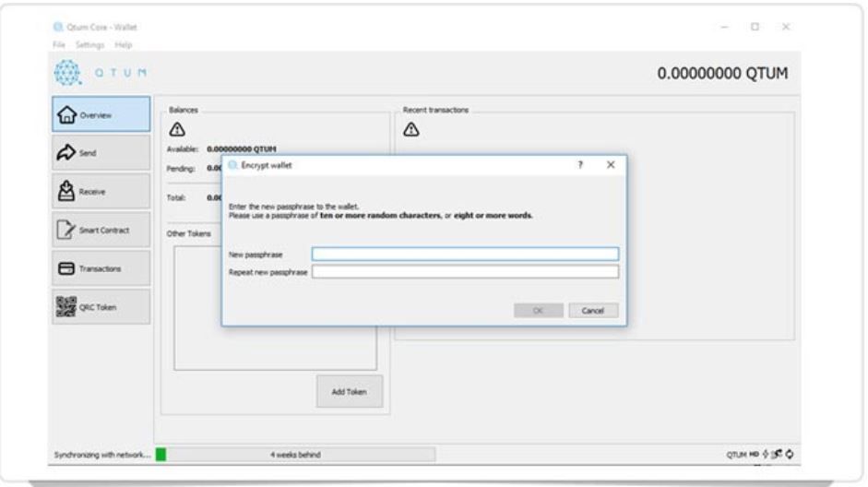Viewport: 868px width, 487px height.
Task: Open the Help menu
Action: 123,45
